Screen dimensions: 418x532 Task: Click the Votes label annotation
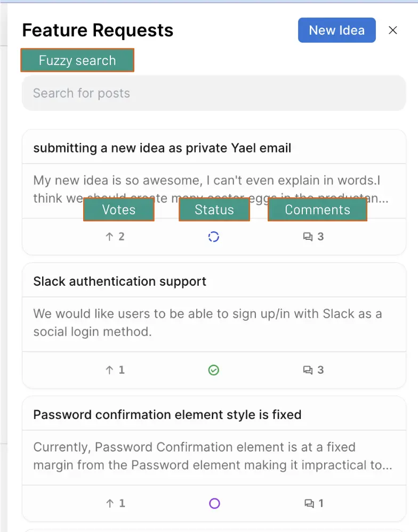tap(118, 209)
